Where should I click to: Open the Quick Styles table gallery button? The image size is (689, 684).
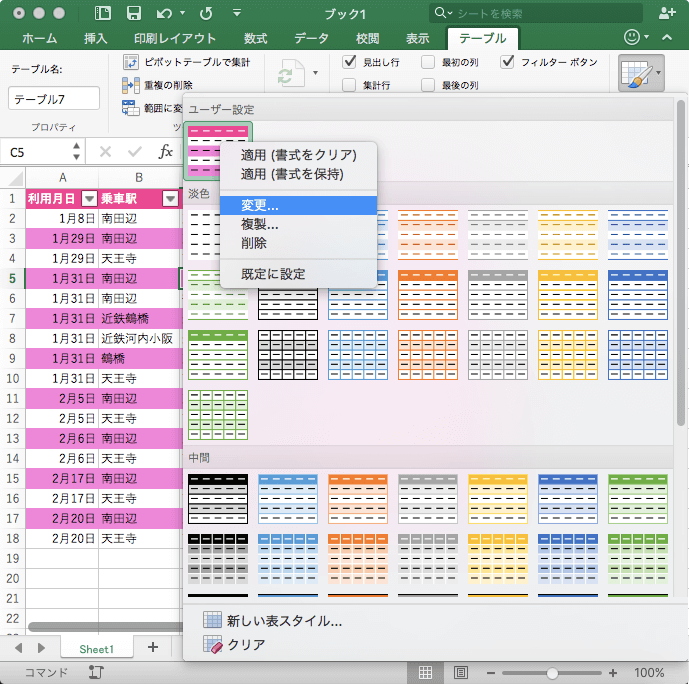pos(641,73)
